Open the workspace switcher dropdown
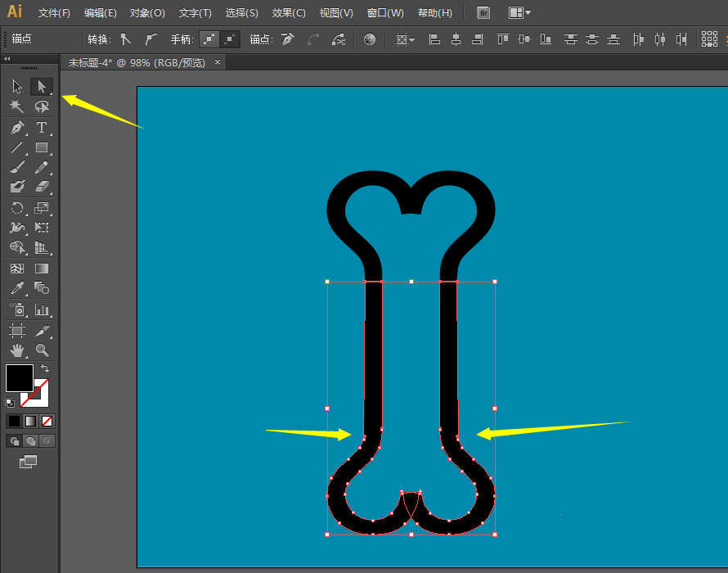Viewport: 728px width, 573px height. tap(528, 13)
